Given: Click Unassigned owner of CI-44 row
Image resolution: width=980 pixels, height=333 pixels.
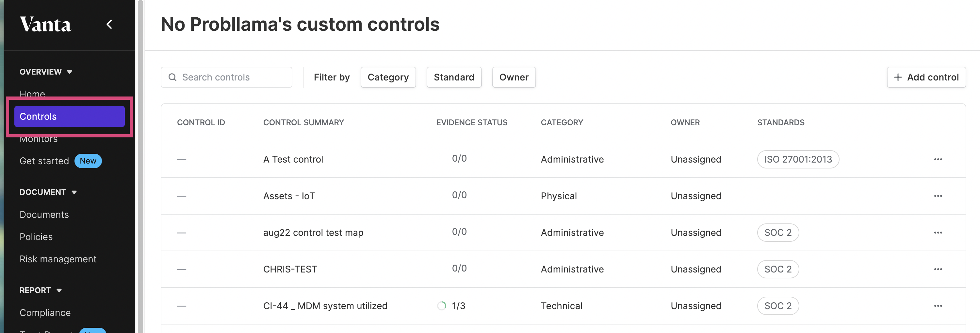Looking at the screenshot, I should pyautogui.click(x=696, y=306).
